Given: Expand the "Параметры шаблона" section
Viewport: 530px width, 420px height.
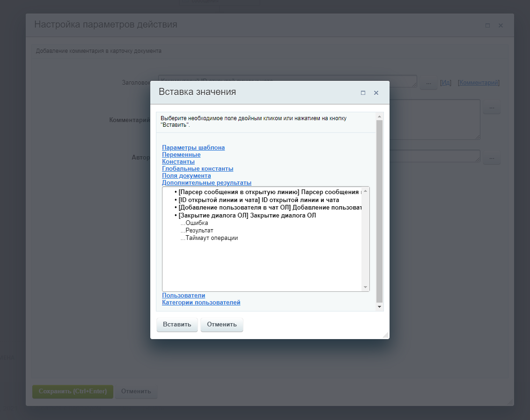Looking at the screenshot, I should [193, 147].
